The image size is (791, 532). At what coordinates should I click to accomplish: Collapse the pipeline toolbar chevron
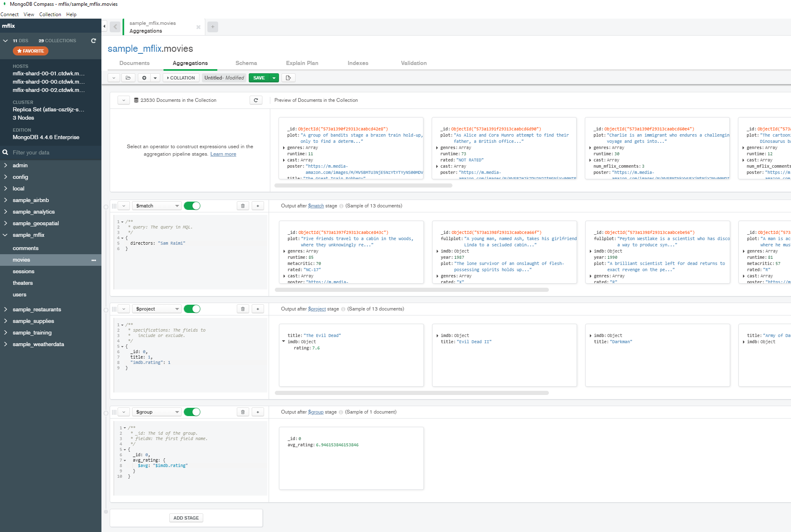[114, 78]
